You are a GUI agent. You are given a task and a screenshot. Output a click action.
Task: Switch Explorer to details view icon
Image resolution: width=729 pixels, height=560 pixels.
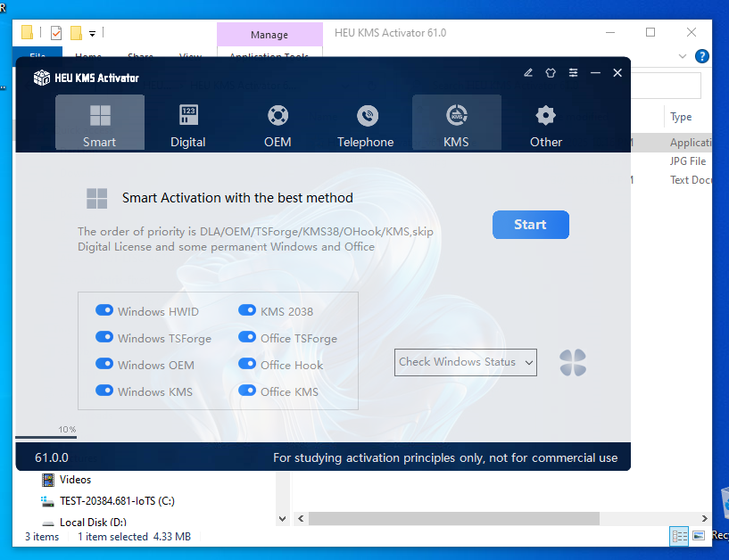tap(679, 536)
